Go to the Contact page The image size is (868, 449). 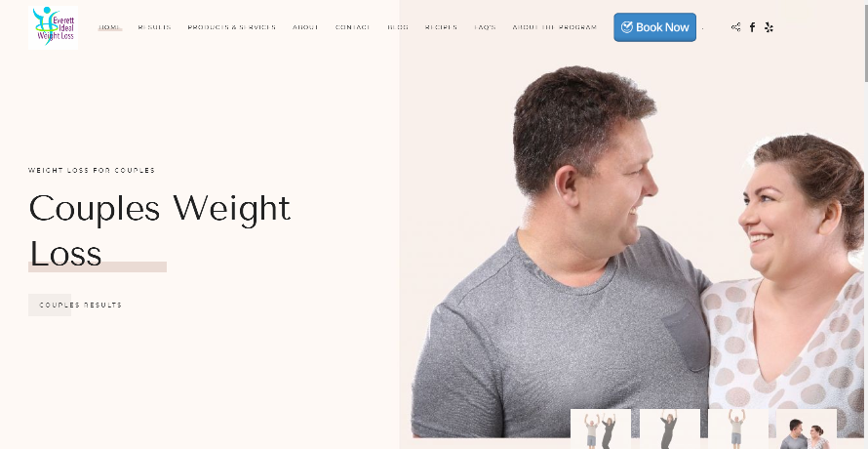click(353, 27)
